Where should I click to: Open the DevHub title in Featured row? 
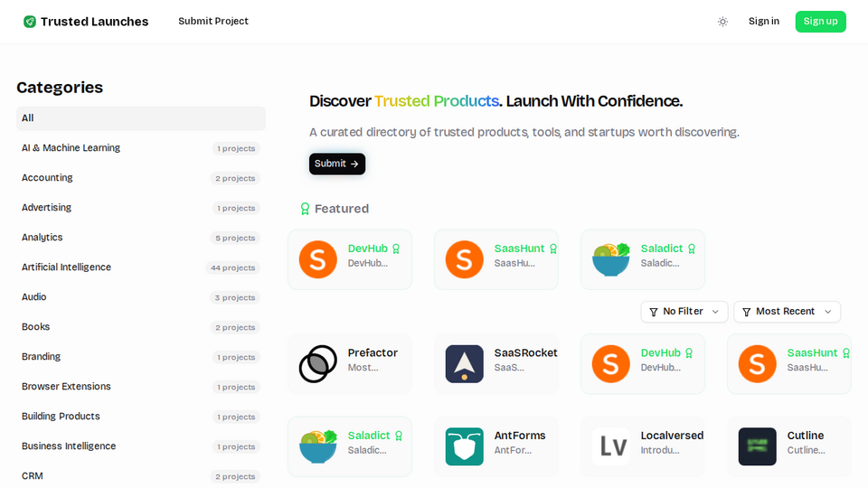pyautogui.click(x=368, y=249)
